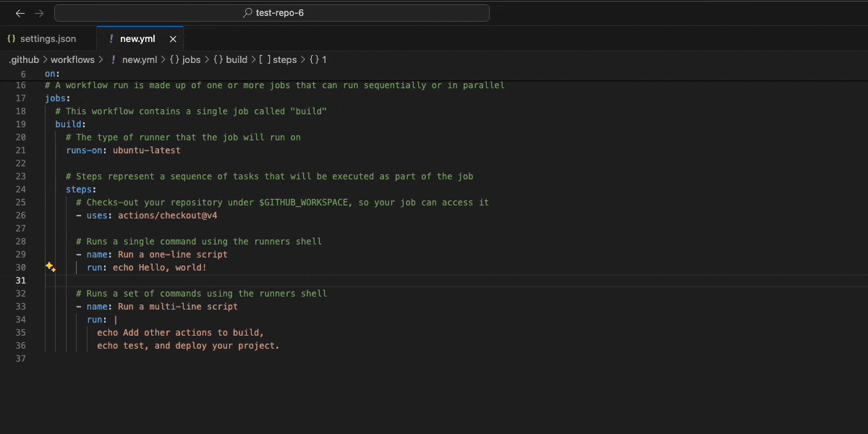868x434 pixels.
Task: Place cursor on 'echo Hello, world!' command
Action: point(159,268)
